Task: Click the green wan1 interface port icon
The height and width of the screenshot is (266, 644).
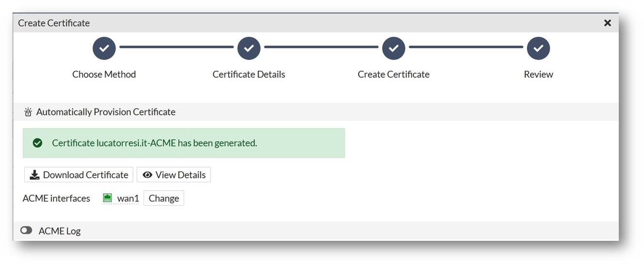Action: click(x=108, y=198)
